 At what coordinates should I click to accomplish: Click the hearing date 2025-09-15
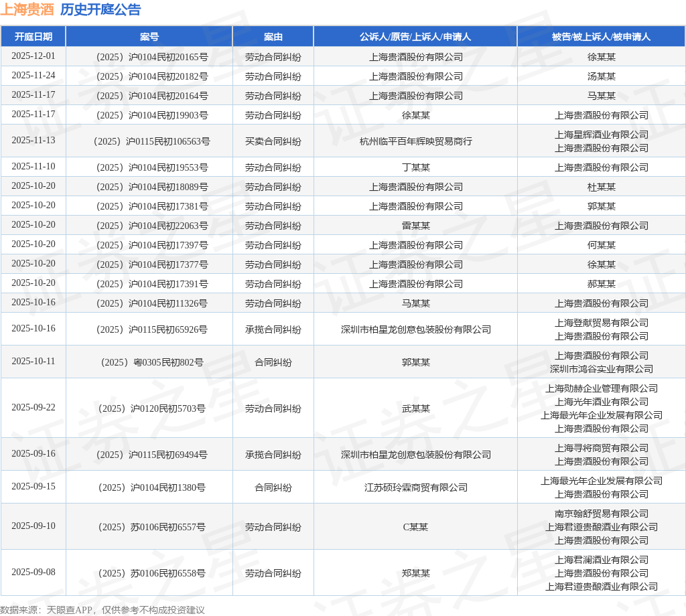click(x=33, y=486)
